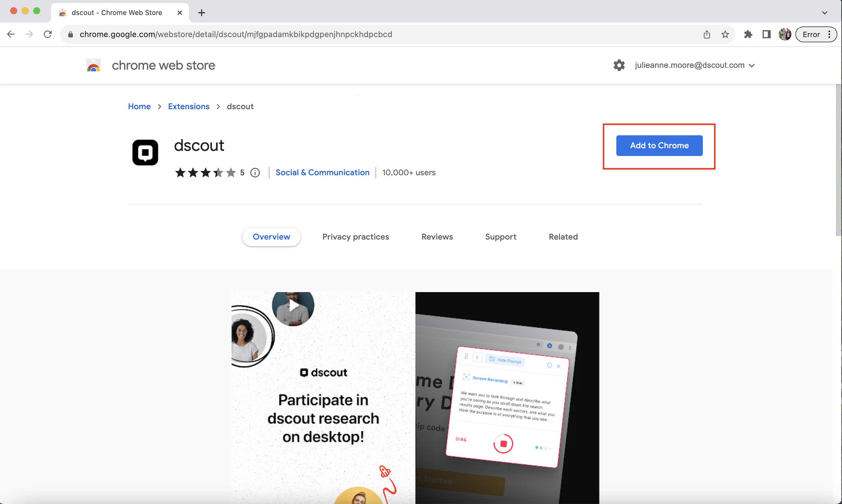Open Chrome Web Store settings gear
The width and height of the screenshot is (842, 504).
(619, 65)
